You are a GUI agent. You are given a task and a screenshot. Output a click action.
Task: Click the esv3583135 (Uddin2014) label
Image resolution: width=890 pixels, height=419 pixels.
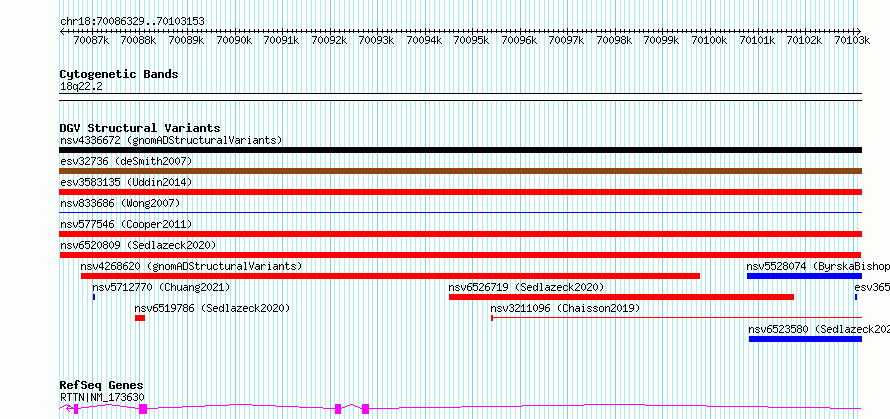click(126, 182)
